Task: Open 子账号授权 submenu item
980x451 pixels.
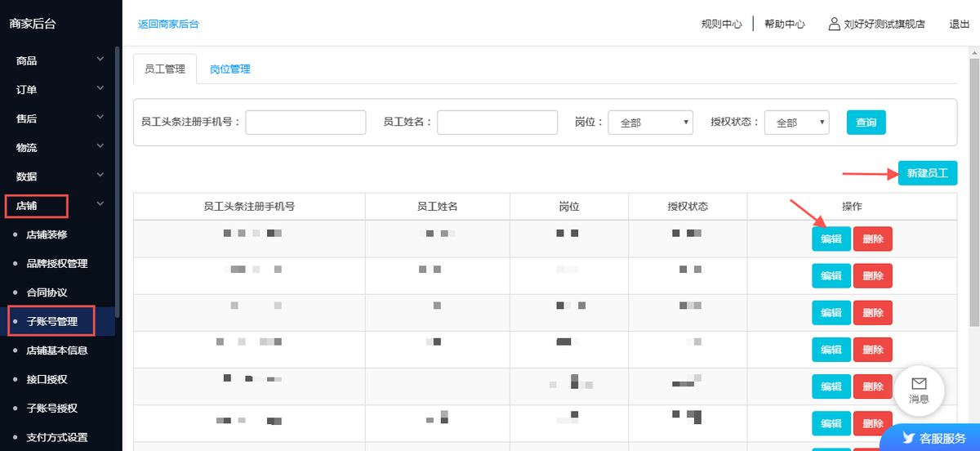Action: (x=52, y=408)
